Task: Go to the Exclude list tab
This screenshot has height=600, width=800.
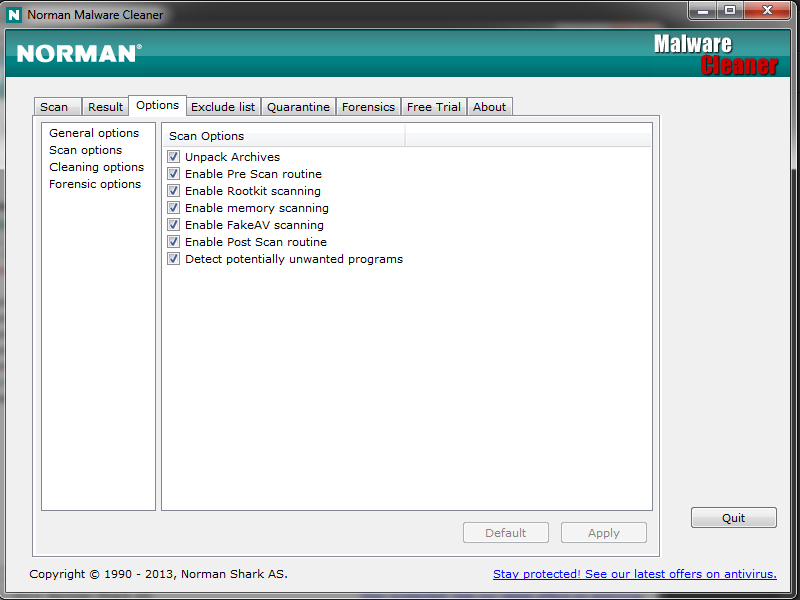Action: pos(223,107)
